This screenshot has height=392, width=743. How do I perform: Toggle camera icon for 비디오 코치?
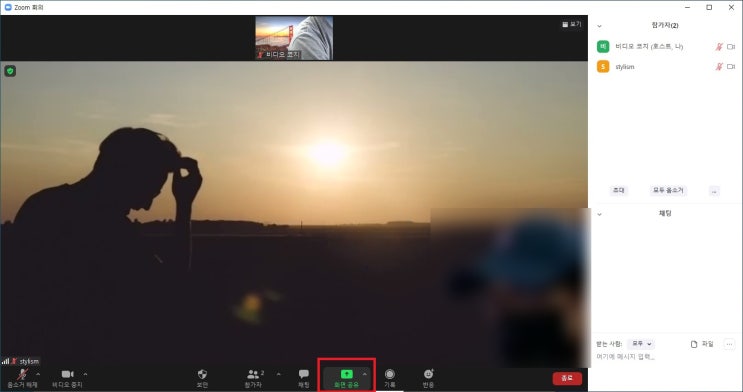click(731, 46)
